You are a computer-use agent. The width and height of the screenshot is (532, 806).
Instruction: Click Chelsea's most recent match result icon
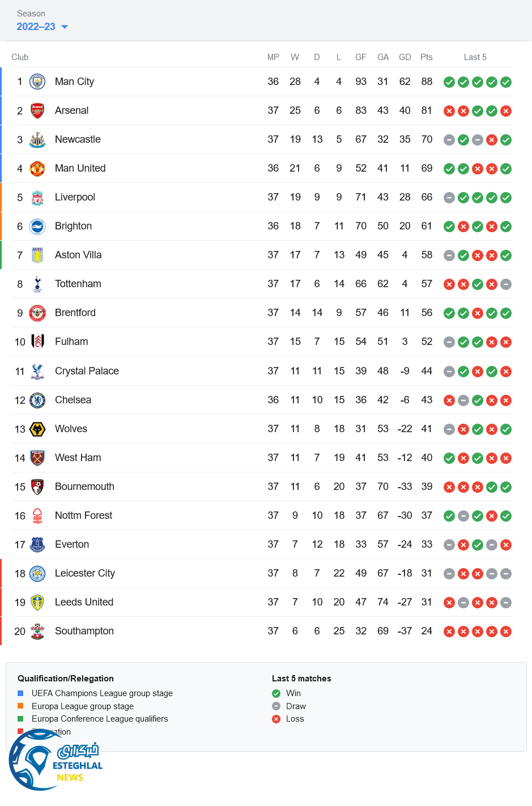point(506,400)
